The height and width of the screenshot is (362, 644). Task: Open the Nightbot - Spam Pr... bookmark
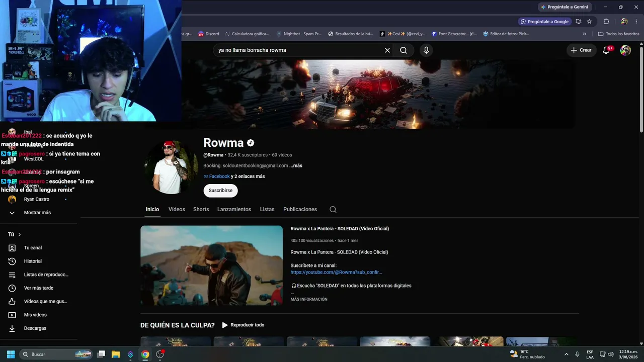pos(299,34)
